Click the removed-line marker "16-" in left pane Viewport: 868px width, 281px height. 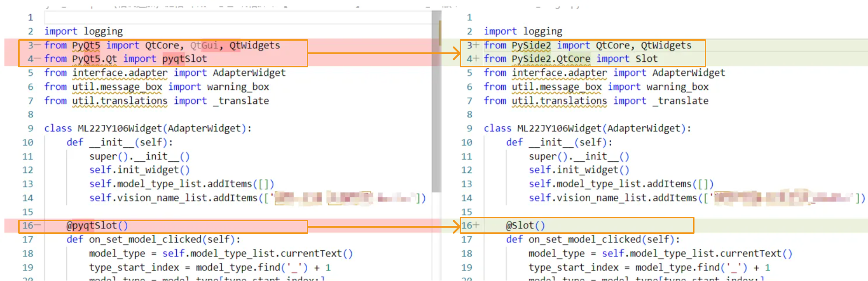point(31,226)
